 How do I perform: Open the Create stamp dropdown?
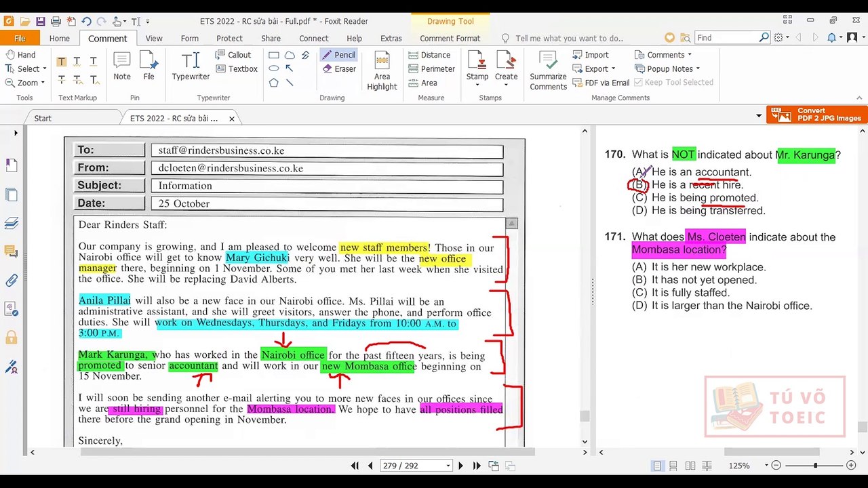pyautogui.click(x=506, y=86)
